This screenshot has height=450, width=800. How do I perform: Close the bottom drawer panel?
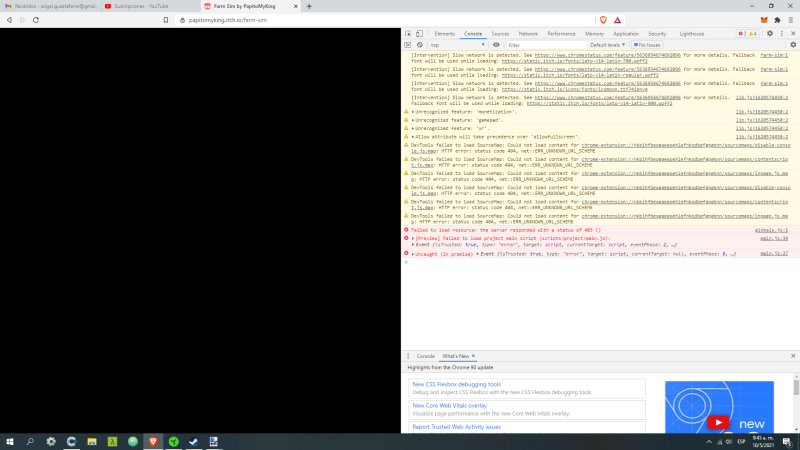[793, 356]
